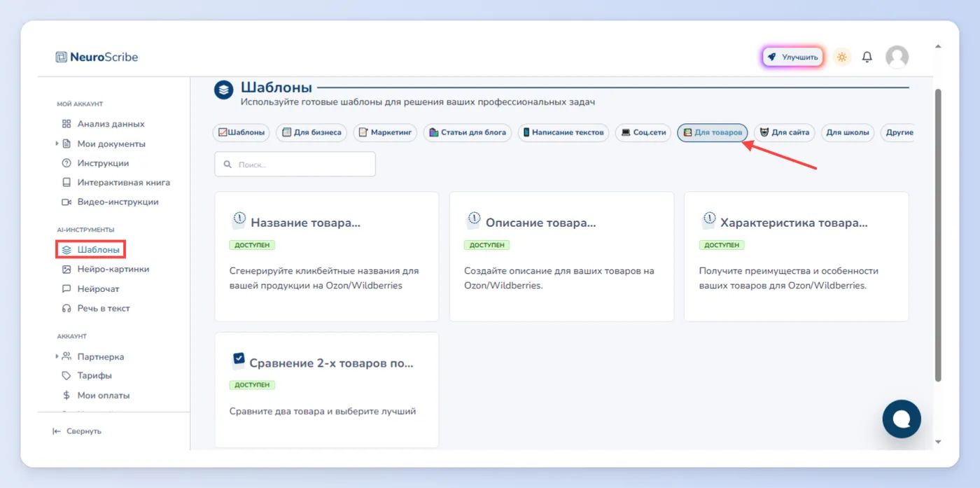Toggle light theme sun icon
This screenshot has width=980, height=488.
click(x=842, y=57)
